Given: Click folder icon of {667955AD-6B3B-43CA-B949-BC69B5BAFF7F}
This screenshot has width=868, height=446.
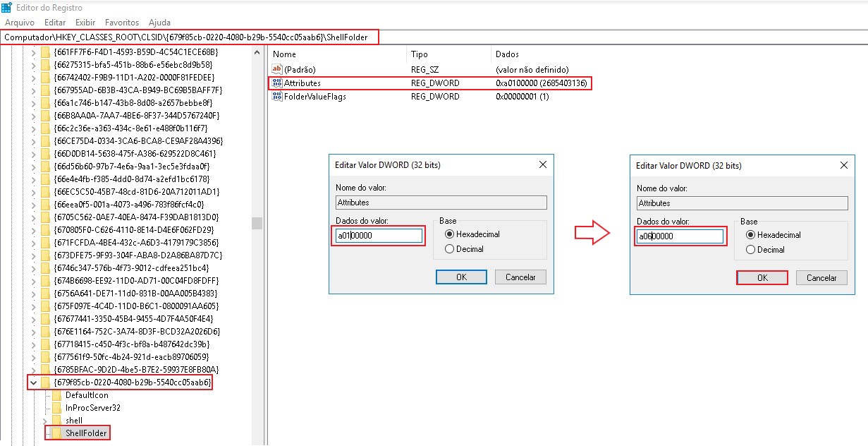Looking at the screenshot, I should tap(46, 90).
